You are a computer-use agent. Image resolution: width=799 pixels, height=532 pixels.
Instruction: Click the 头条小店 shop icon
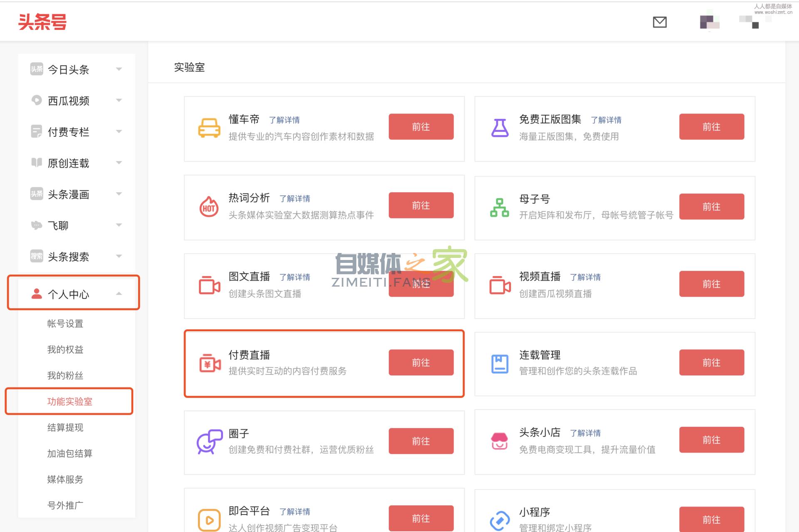pos(499,441)
